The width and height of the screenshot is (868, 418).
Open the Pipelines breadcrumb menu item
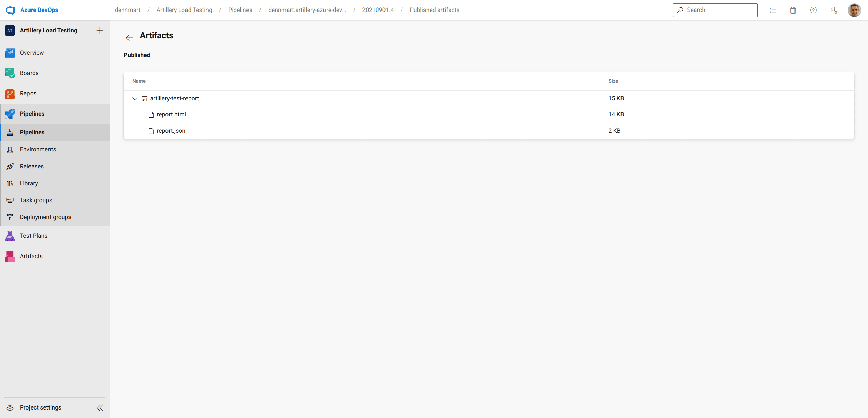pyautogui.click(x=240, y=10)
